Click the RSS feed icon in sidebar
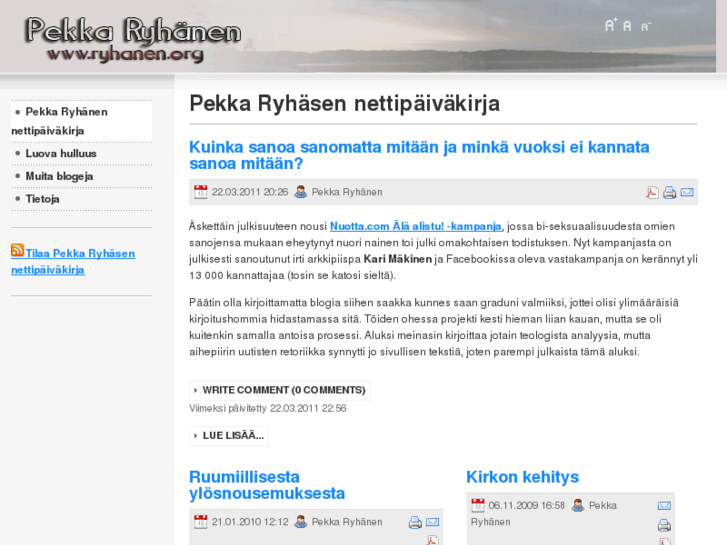This screenshot has width=727, height=545. (x=18, y=251)
